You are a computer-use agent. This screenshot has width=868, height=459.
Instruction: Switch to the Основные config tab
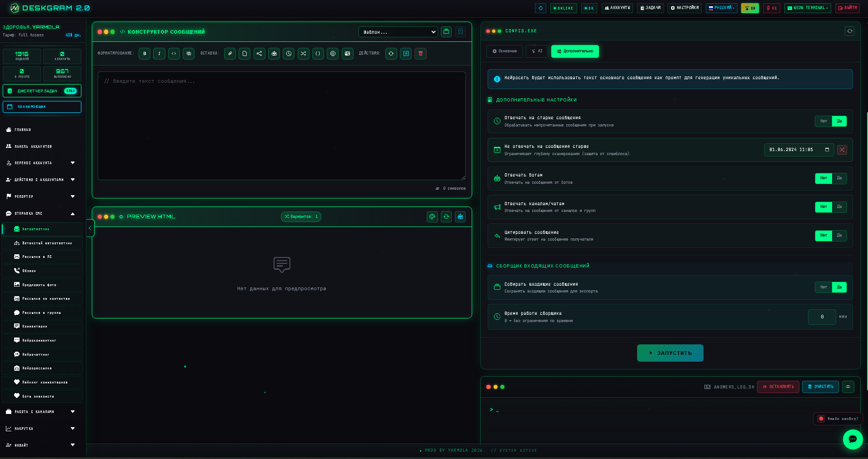pos(504,51)
